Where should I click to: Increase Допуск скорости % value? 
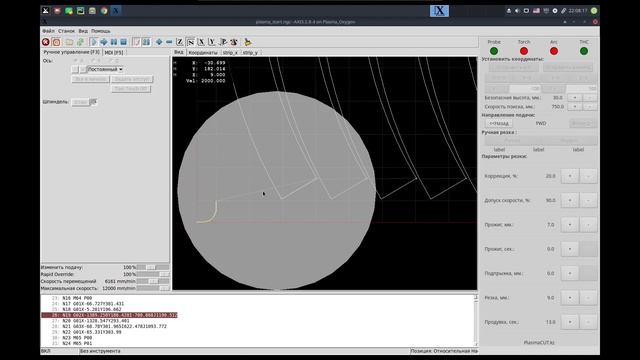click(570, 200)
